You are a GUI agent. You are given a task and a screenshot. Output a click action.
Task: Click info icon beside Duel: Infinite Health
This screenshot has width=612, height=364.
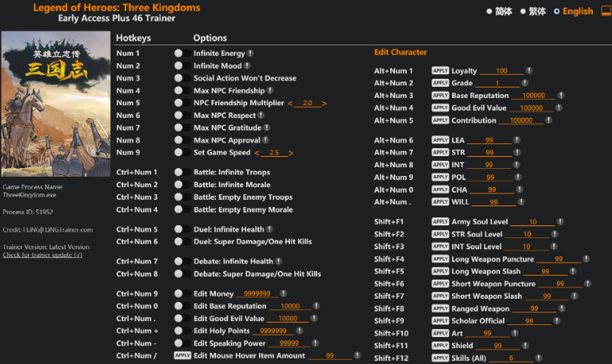click(269, 229)
